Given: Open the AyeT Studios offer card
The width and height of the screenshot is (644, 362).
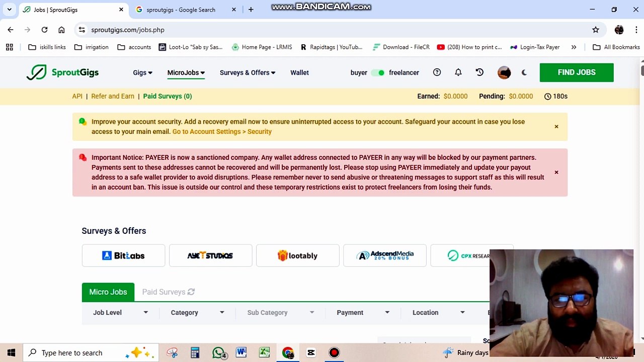Looking at the screenshot, I should pyautogui.click(x=210, y=255).
